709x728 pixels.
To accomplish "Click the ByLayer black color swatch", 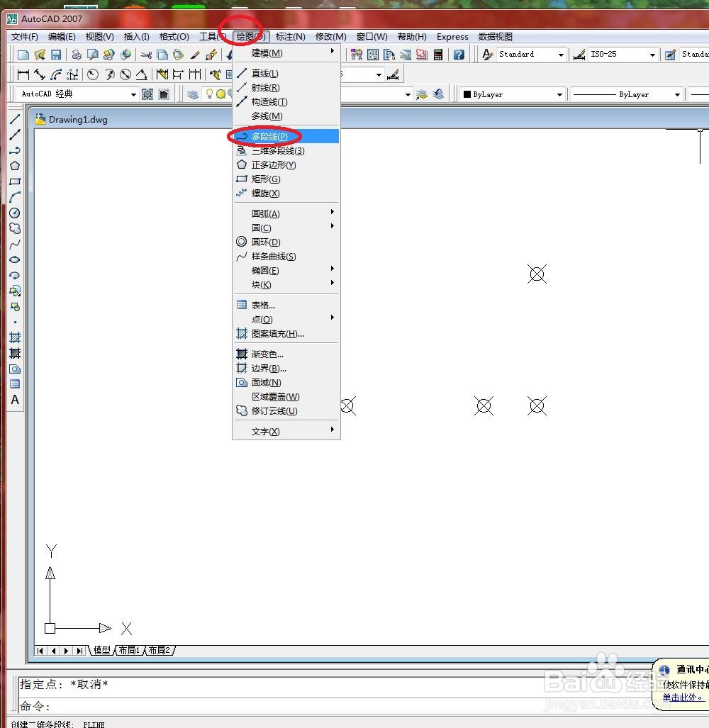I will click(467, 94).
